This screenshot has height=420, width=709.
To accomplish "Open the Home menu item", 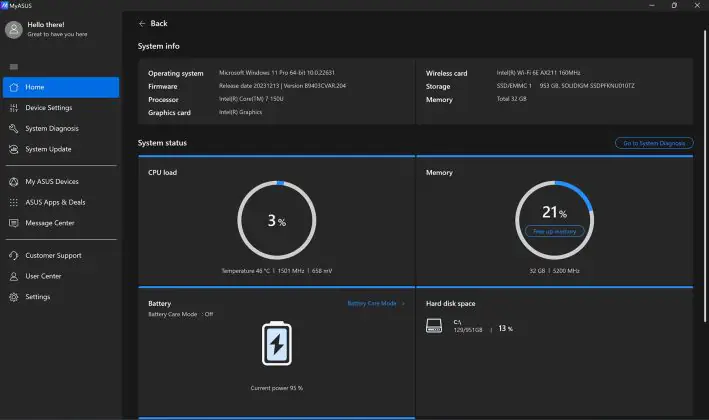I will tap(61, 87).
